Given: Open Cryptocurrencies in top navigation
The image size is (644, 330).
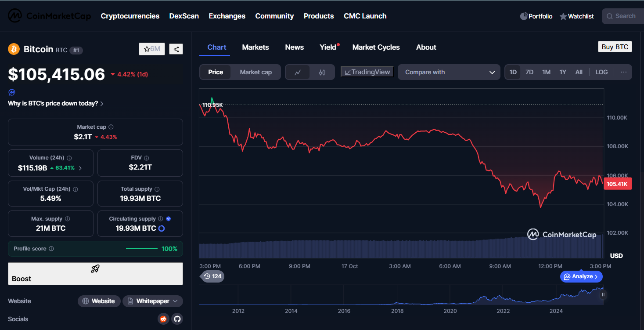Looking at the screenshot, I should pyautogui.click(x=130, y=16).
